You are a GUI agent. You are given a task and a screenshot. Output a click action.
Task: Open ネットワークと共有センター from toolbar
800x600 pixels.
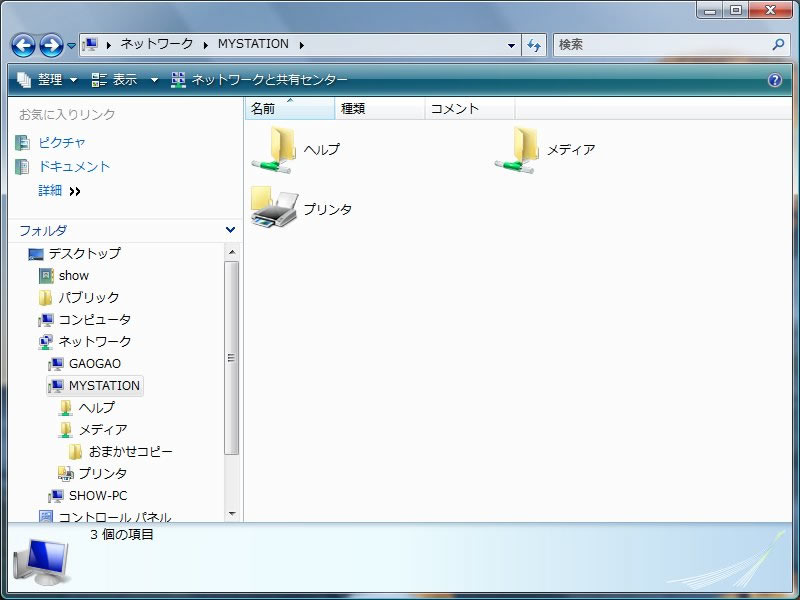pyautogui.click(x=260, y=80)
